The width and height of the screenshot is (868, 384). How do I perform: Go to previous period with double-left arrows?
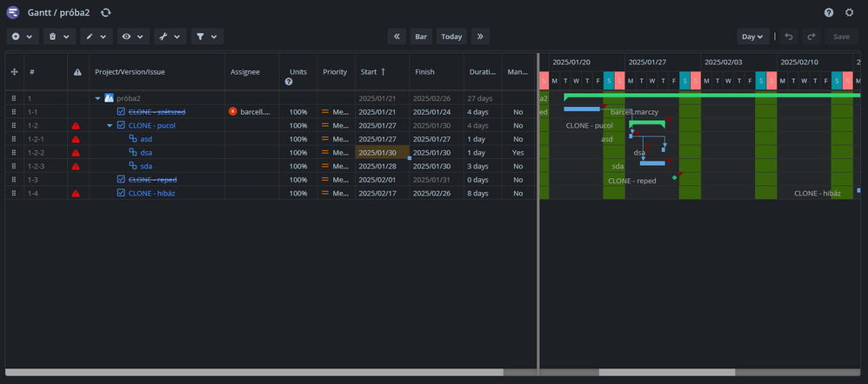coord(397,36)
